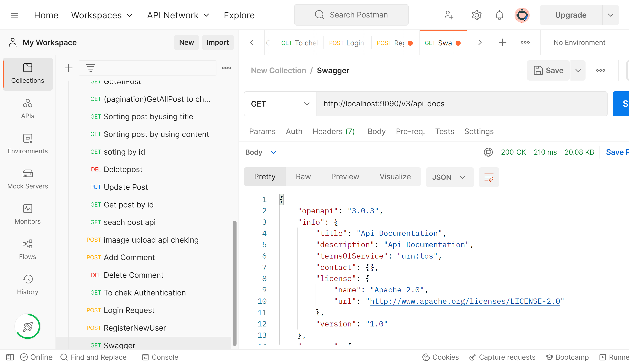
Task: Open the JSON response format dropdown
Action: coord(450,177)
